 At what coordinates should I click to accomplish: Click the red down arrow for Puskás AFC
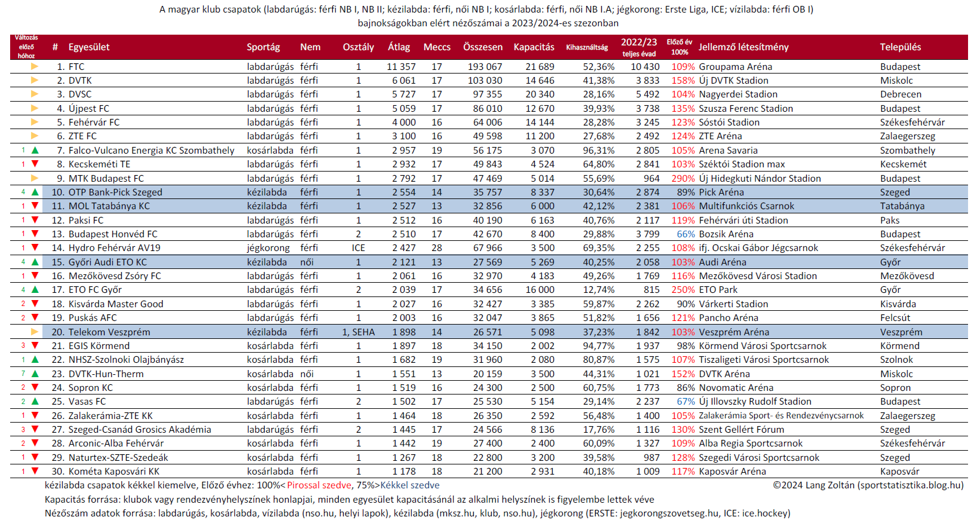coord(35,317)
